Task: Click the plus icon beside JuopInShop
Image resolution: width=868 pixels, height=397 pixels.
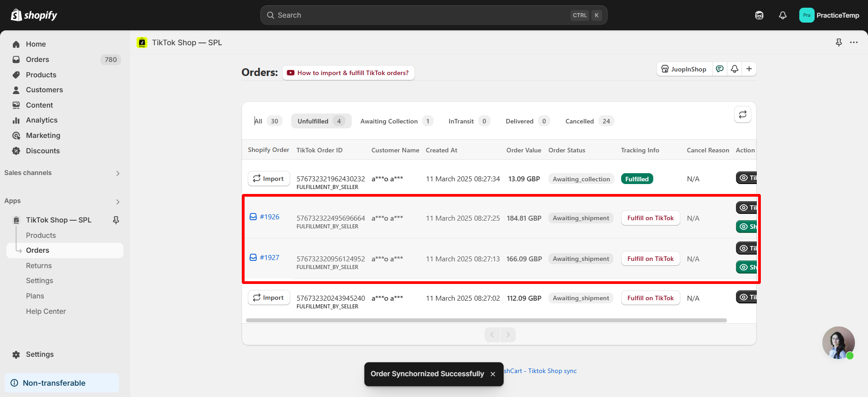Action: point(749,69)
